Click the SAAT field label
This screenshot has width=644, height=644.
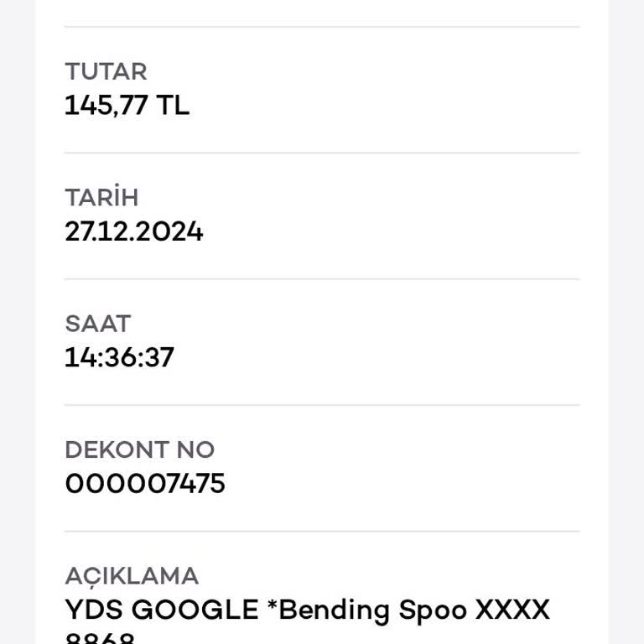[97, 324]
